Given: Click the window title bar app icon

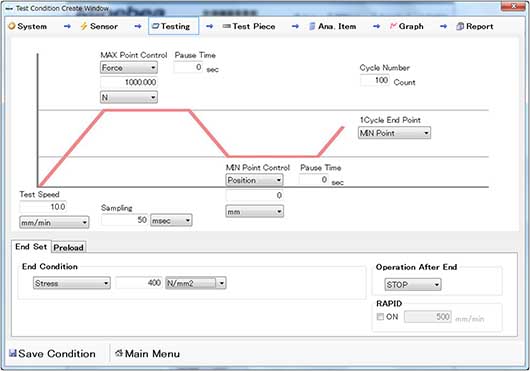Looking at the screenshot, I should coord(9,8).
